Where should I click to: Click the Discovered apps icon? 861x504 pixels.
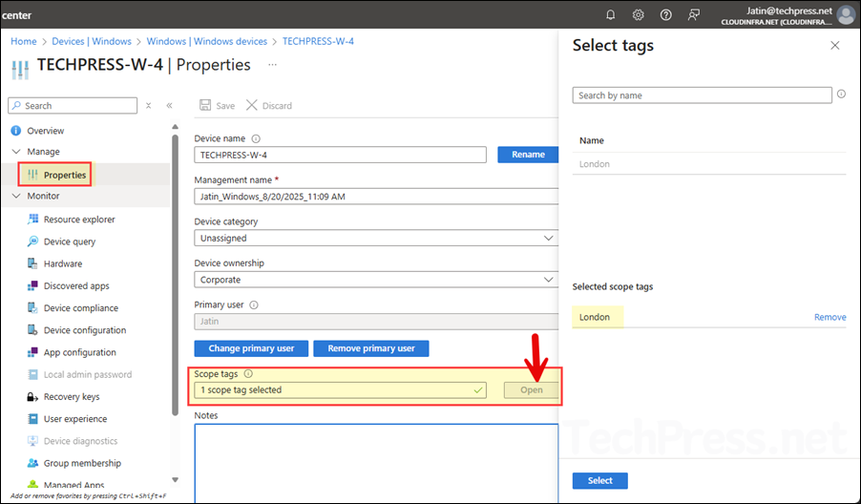[x=33, y=285]
